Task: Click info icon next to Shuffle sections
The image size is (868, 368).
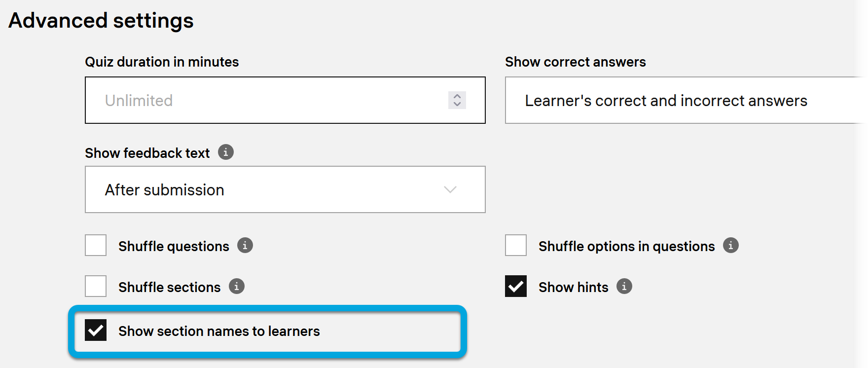Action: coord(237,286)
